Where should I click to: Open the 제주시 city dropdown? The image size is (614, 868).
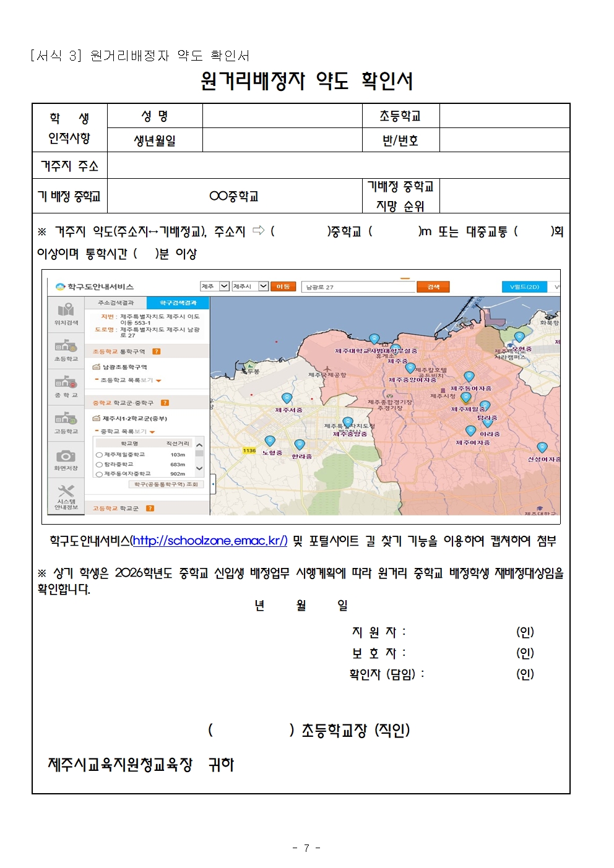(264, 286)
